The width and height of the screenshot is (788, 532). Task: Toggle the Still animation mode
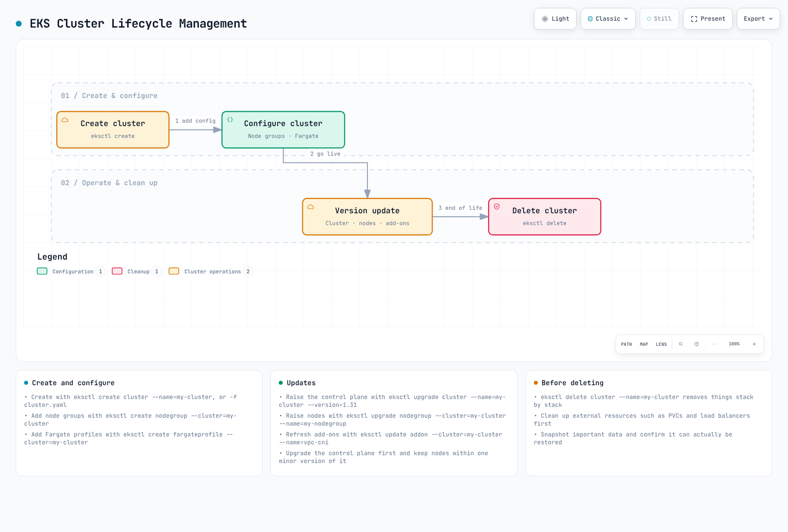pyautogui.click(x=659, y=19)
